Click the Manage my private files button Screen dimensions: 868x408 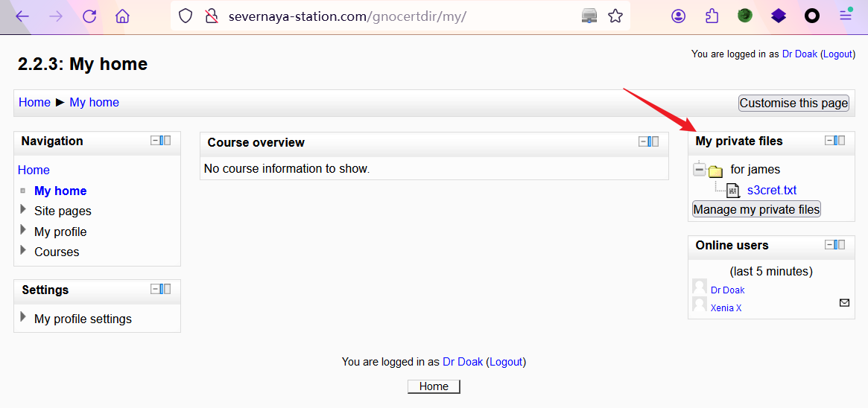756,209
